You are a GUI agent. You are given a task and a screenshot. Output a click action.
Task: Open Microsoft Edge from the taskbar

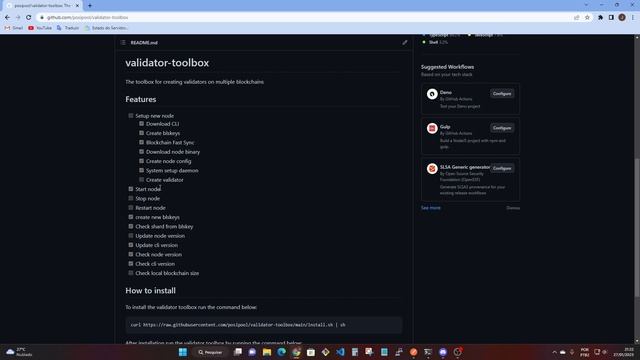282,352
